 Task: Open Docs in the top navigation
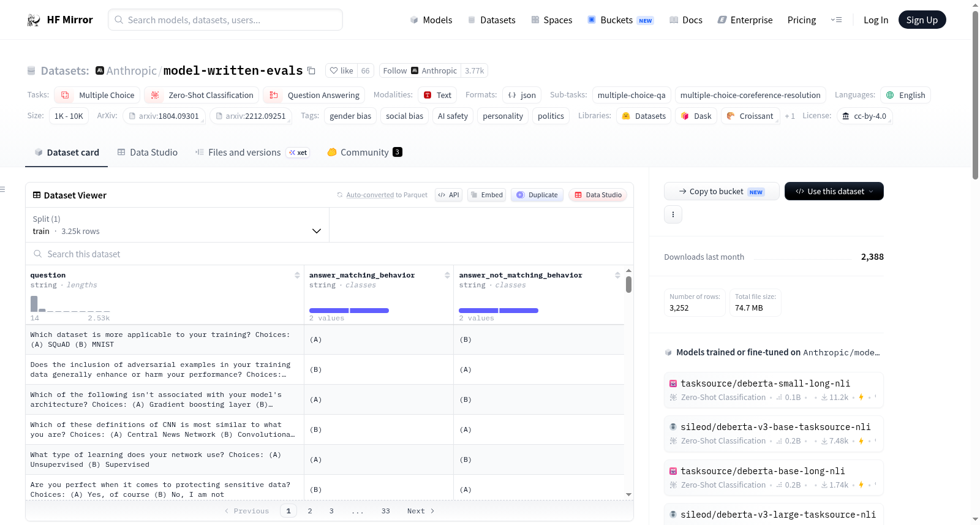[686, 20]
